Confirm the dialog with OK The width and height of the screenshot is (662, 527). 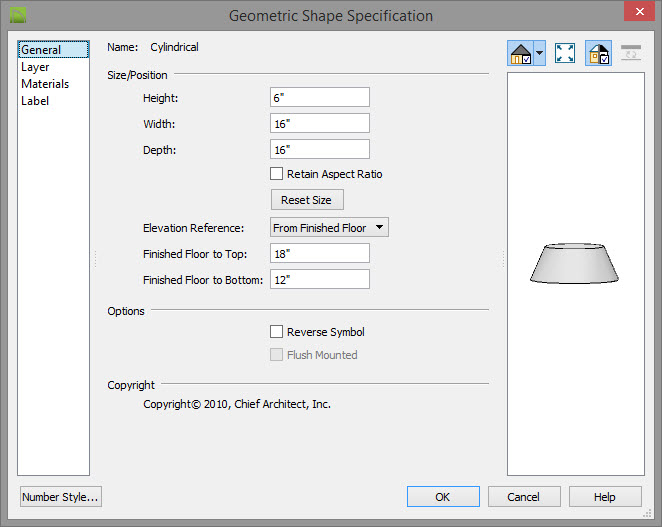pos(443,497)
